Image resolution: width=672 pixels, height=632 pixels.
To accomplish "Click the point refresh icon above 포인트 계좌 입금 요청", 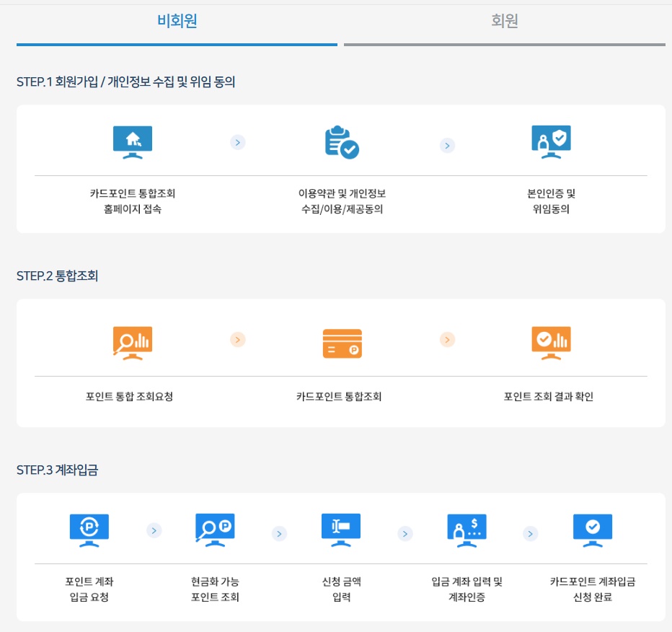I will pos(89,530).
